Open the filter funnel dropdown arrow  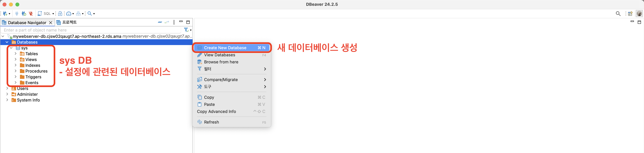(191, 30)
